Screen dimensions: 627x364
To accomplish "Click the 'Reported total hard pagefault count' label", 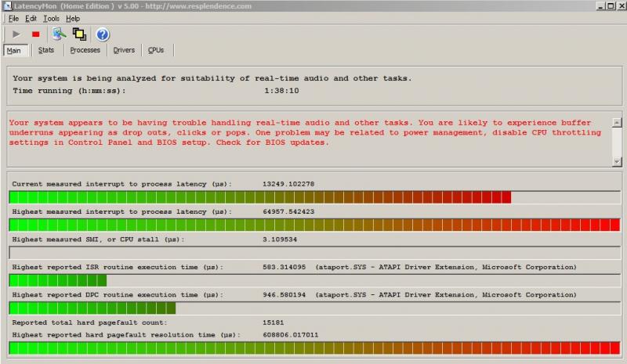I will (89, 323).
